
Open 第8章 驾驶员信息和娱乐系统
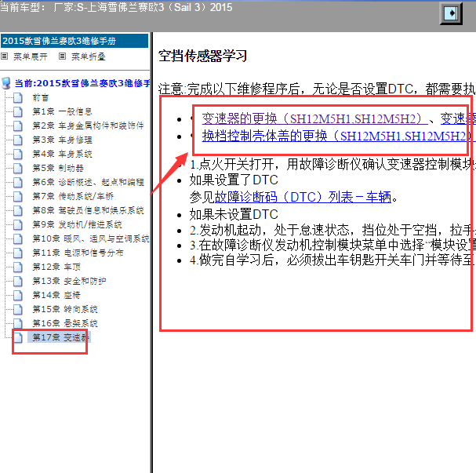click(x=88, y=210)
